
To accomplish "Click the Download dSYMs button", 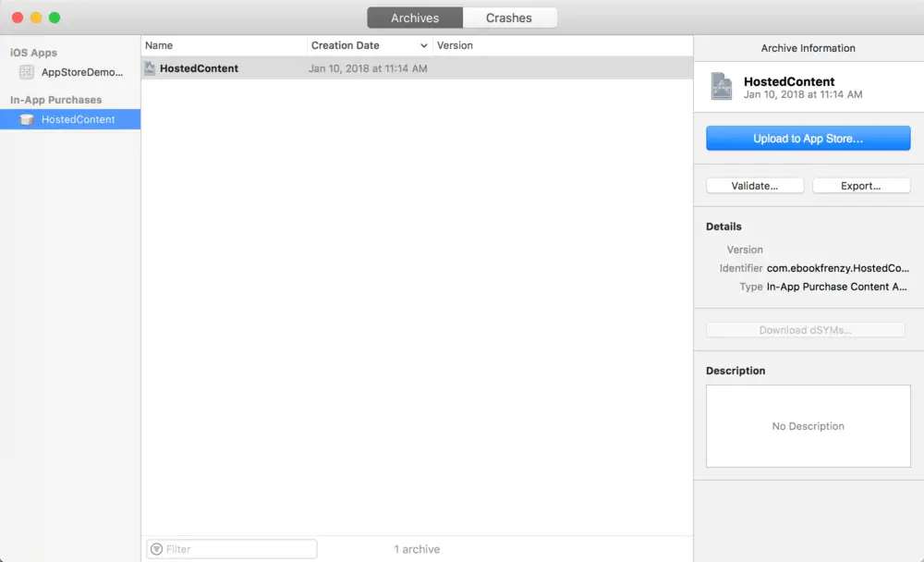I will pos(805,330).
